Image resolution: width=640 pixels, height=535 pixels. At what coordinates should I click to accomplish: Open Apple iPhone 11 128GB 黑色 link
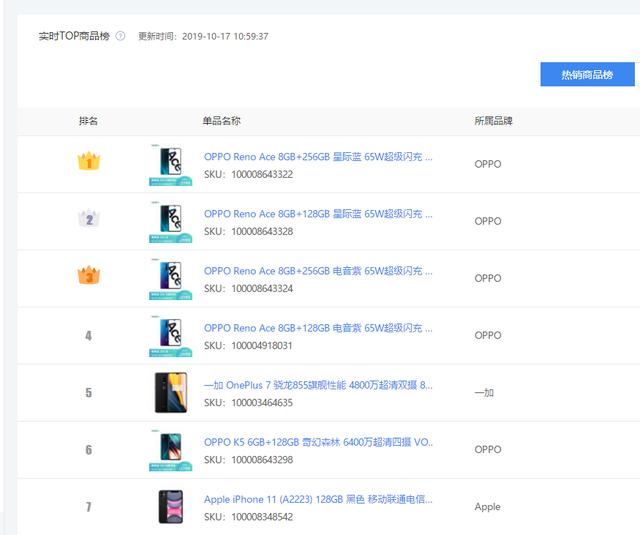(318, 499)
